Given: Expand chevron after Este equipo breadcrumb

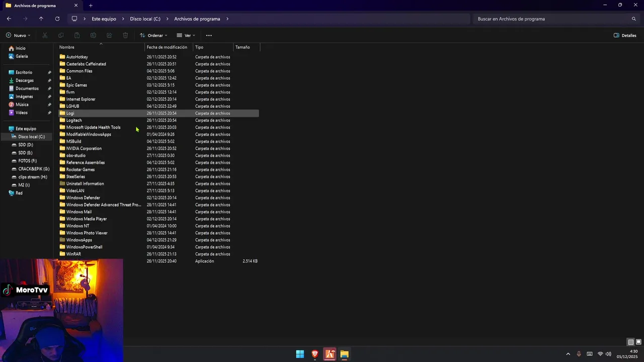Looking at the screenshot, I should 122,19.
